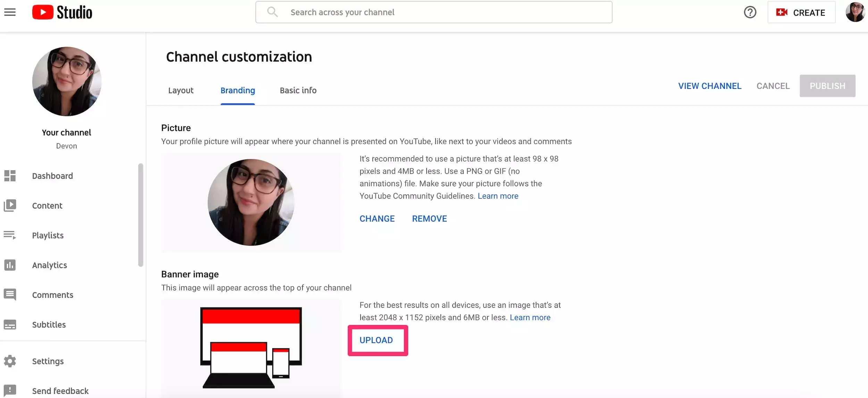Click the Dashboard sidebar icon
The height and width of the screenshot is (398, 868).
[x=10, y=176]
